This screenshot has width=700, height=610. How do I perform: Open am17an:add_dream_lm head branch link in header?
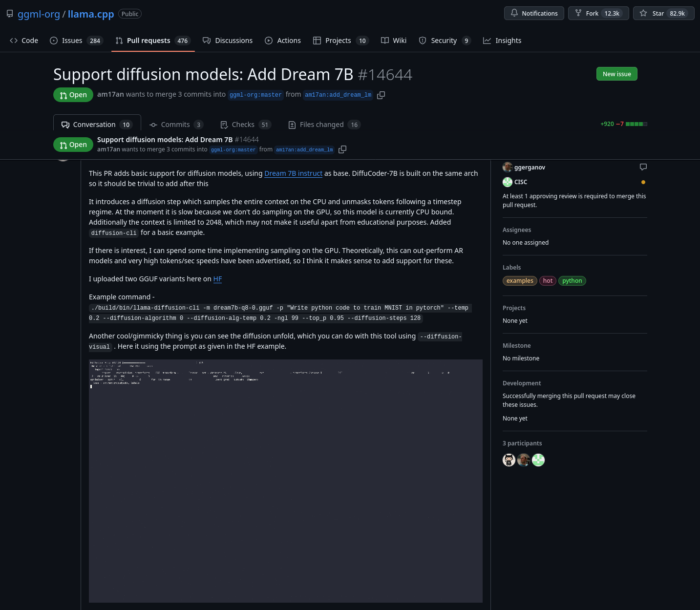338,95
